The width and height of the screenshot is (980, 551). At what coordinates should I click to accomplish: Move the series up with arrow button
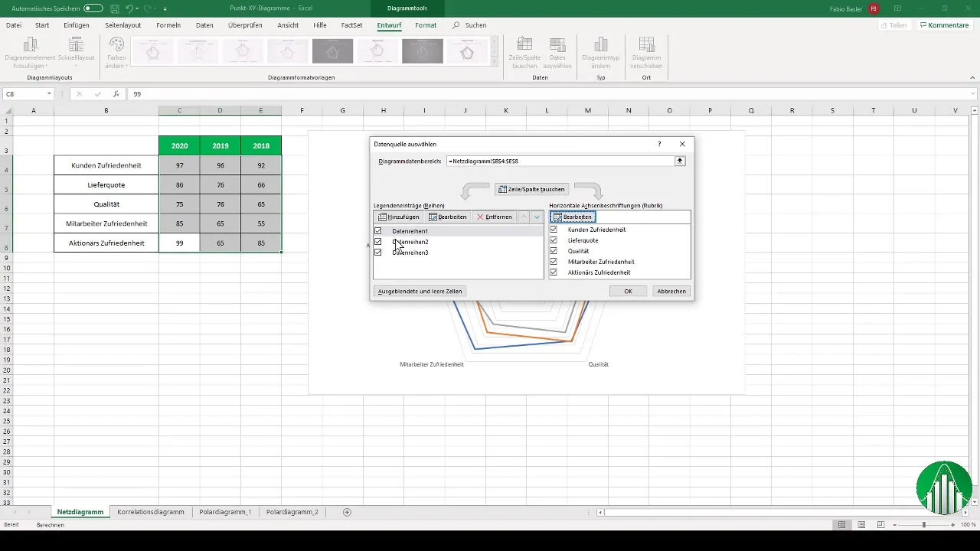point(524,217)
